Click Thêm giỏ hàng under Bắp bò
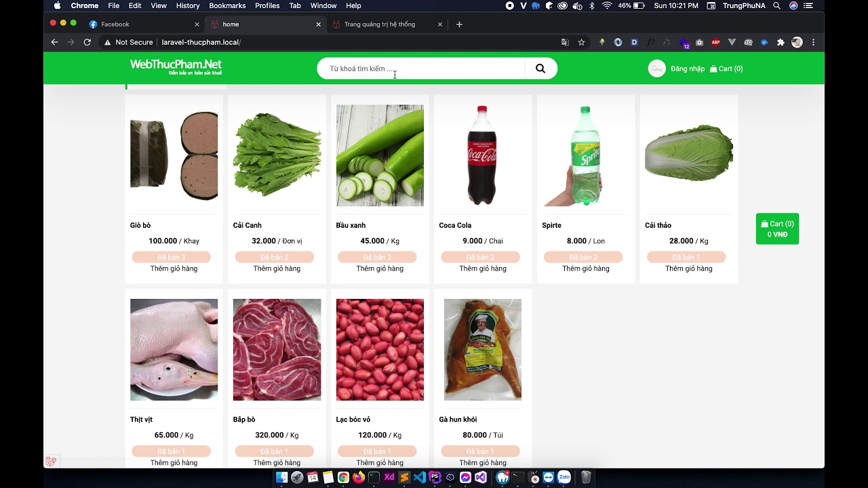 (277, 463)
